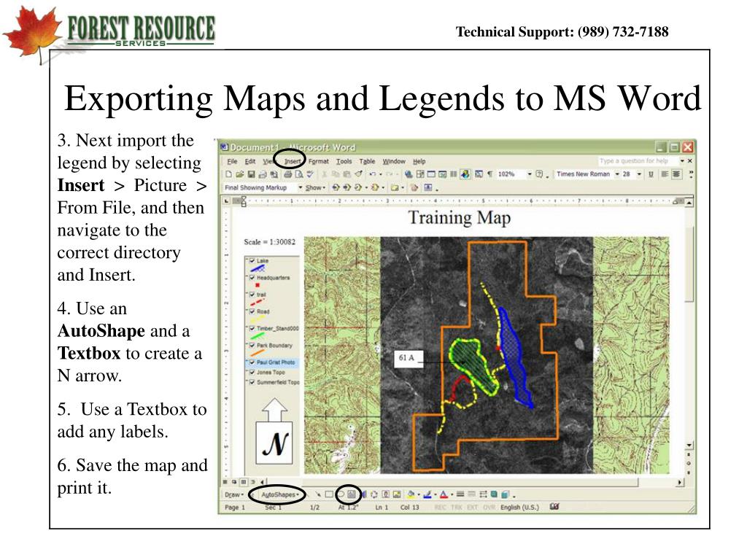The width and height of the screenshot is (747, 560).
Task: Click the Save floppy disk icon
Action: pos(252,174)
